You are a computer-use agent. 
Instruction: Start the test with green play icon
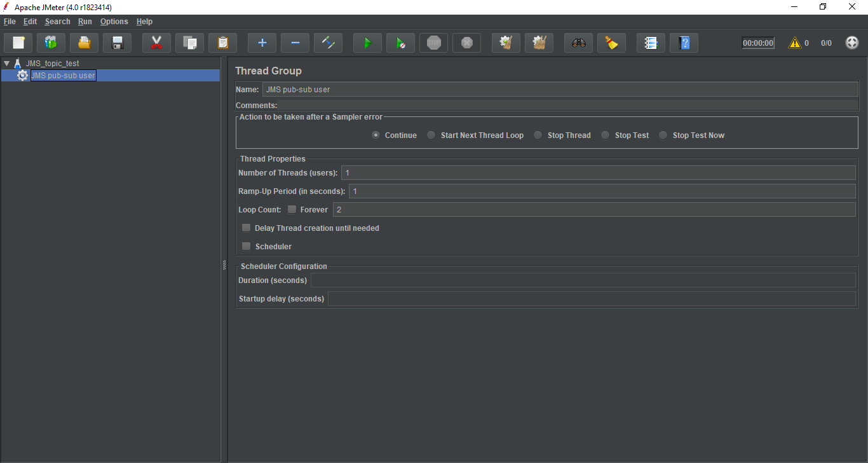367,43
